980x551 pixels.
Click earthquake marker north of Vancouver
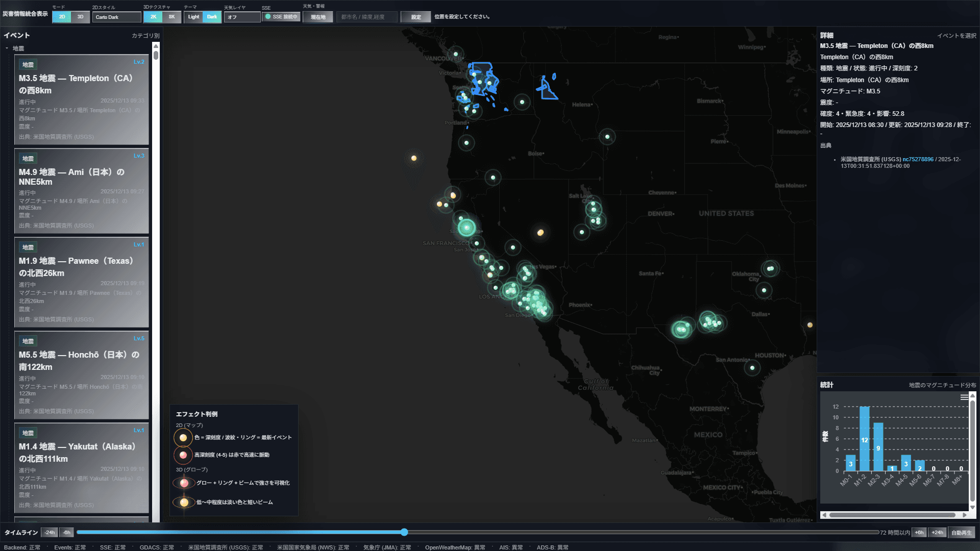455,54
